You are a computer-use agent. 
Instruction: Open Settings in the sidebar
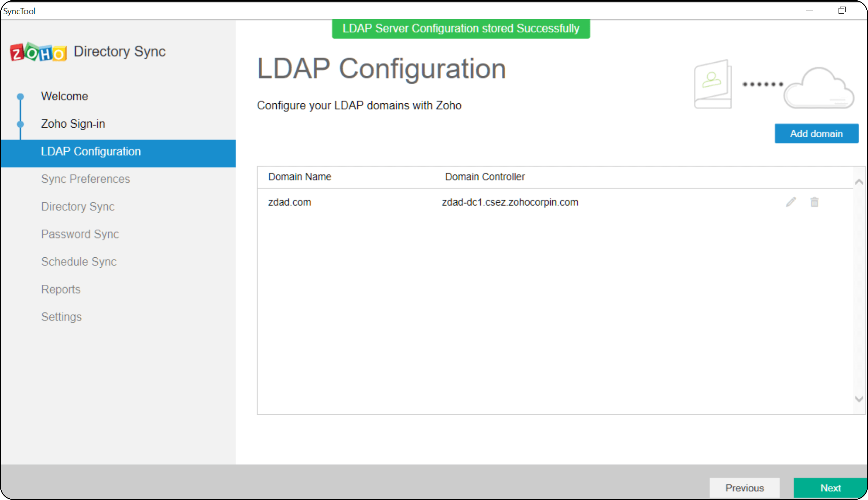coord(61,317)
